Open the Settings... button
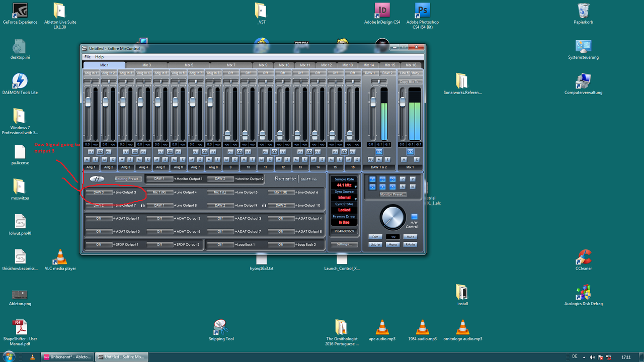Viewport: 644px width, 362px height. 344,244
